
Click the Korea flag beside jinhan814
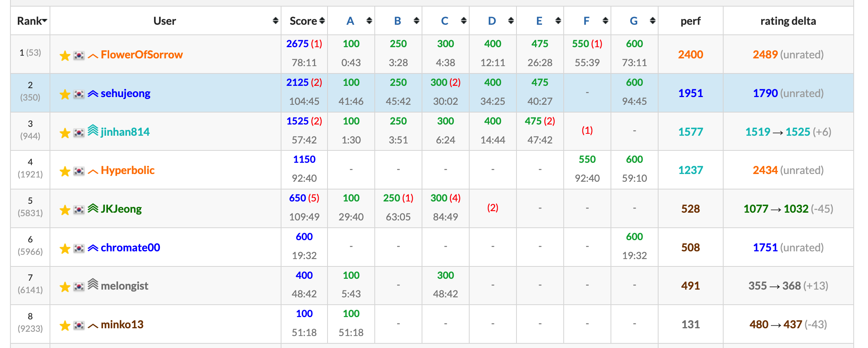79,133
